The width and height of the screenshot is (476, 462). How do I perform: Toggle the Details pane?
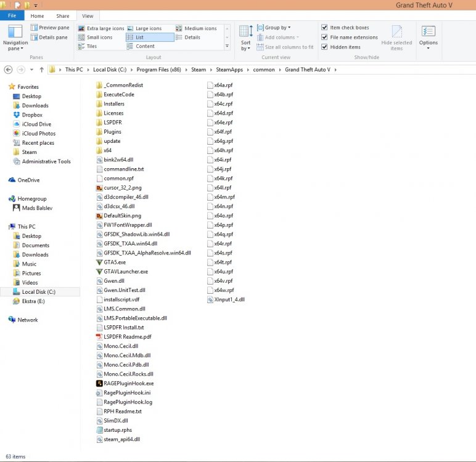click(x=49, y=38)
